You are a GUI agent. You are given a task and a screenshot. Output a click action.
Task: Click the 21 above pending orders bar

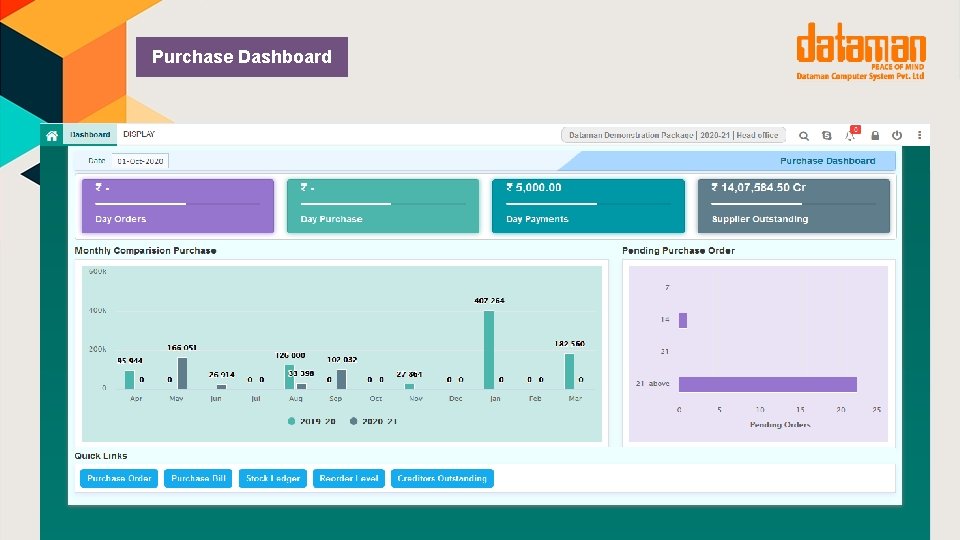tap(768, 384)
